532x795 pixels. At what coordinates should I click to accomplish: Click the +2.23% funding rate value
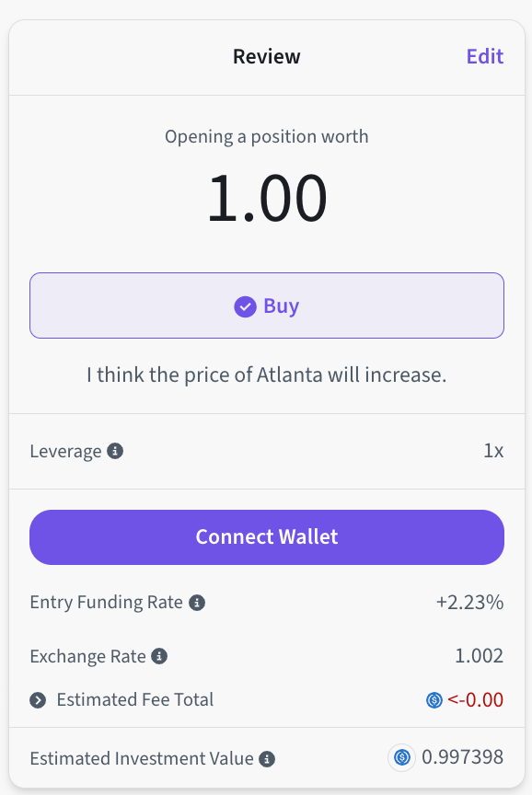(469, 603)
